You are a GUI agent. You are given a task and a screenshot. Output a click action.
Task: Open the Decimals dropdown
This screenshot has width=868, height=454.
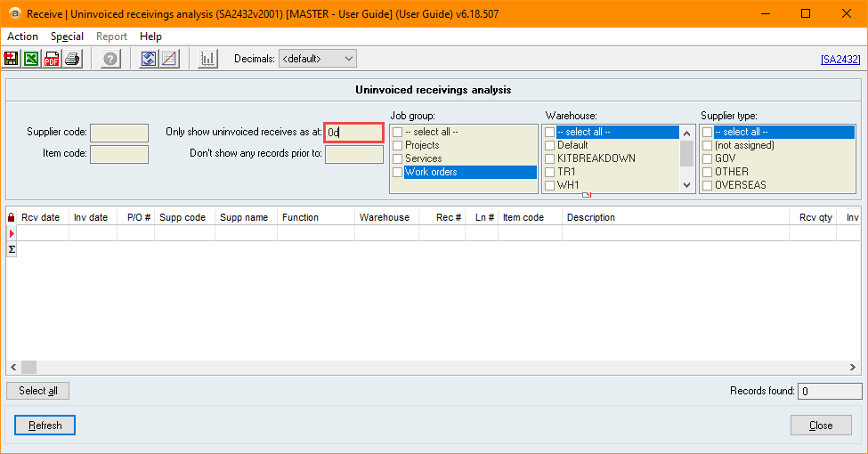pos(317,59)
